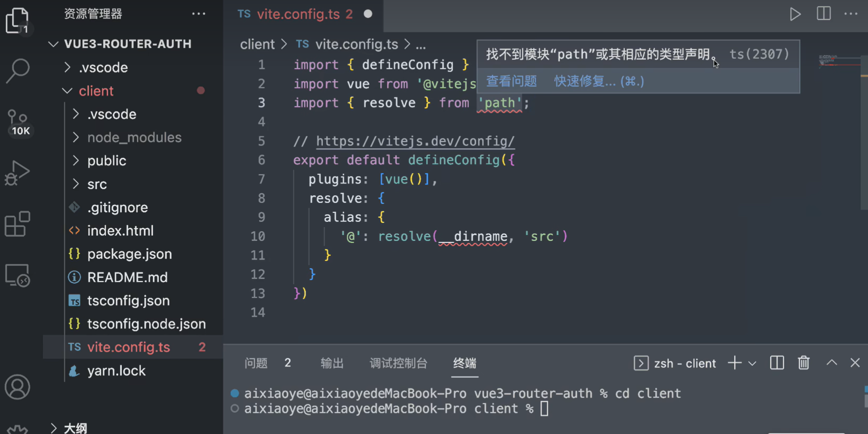Collapse the VUE3-ROUTER-AUTH root folder
This screenshot has height=434, width=868.
[53, 44]
